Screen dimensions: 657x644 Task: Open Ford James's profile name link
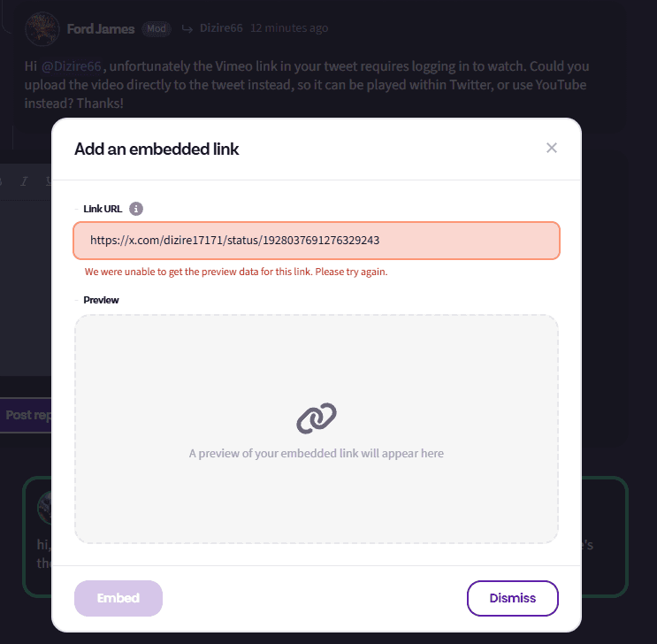click(x=101, y=28)
